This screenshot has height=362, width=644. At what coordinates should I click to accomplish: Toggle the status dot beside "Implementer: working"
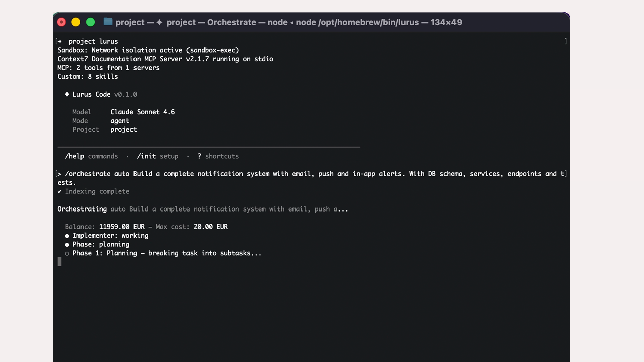coord(67,236)
